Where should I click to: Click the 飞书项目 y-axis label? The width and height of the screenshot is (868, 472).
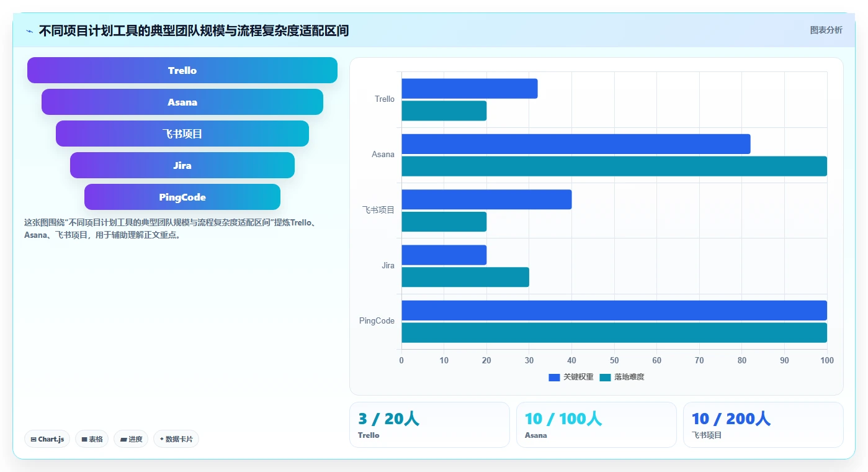(378, 210)
